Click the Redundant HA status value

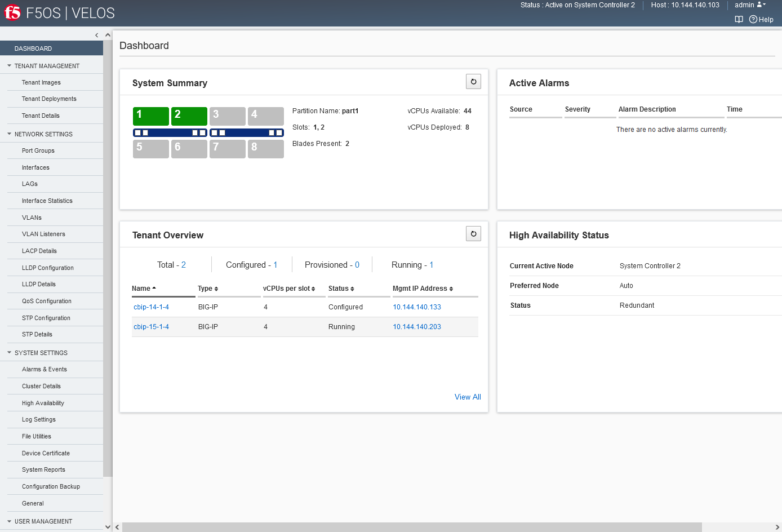coord(637,305)
